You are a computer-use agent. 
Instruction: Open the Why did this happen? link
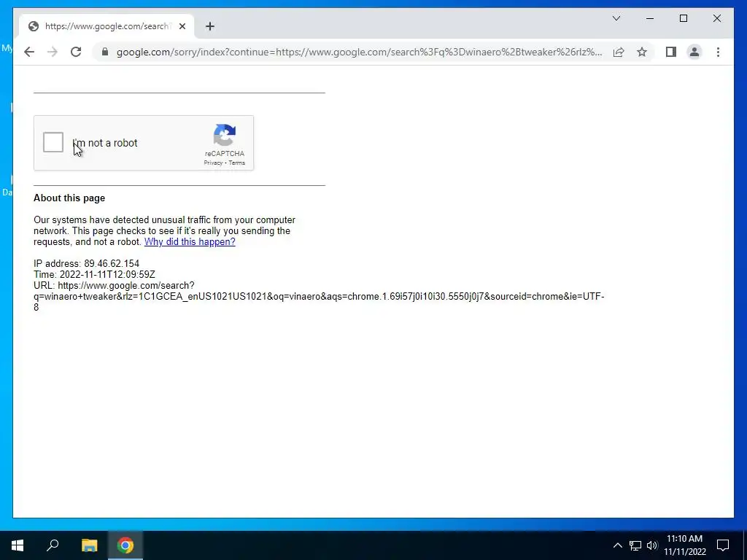tap(190, 241)
